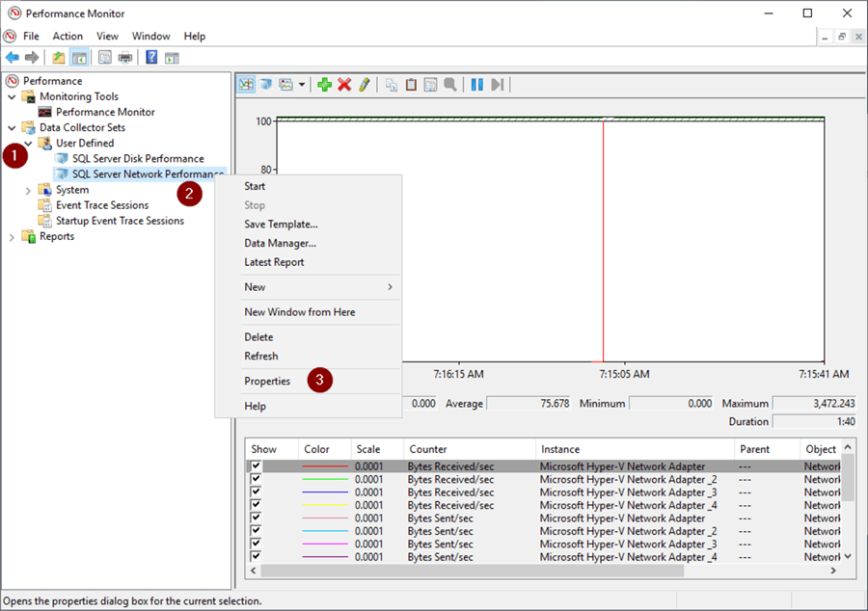Click View Log Data icon

(x=266, y=85)
